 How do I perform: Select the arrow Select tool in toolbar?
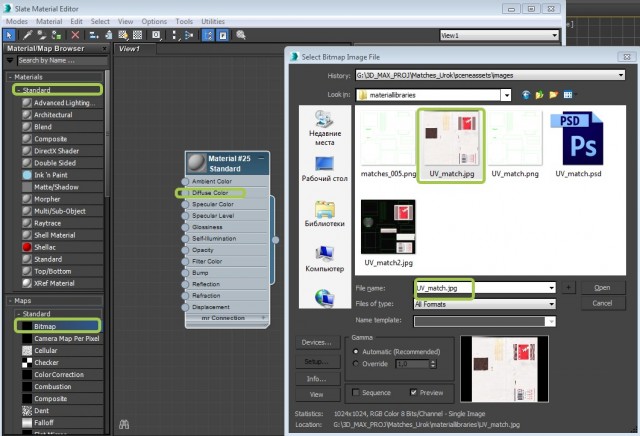tap(10, 34)
